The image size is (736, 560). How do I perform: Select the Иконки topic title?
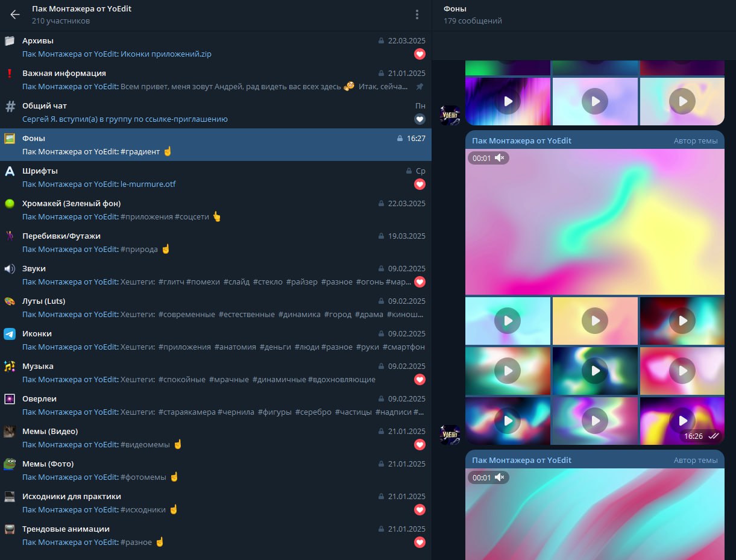pos(37,334)
